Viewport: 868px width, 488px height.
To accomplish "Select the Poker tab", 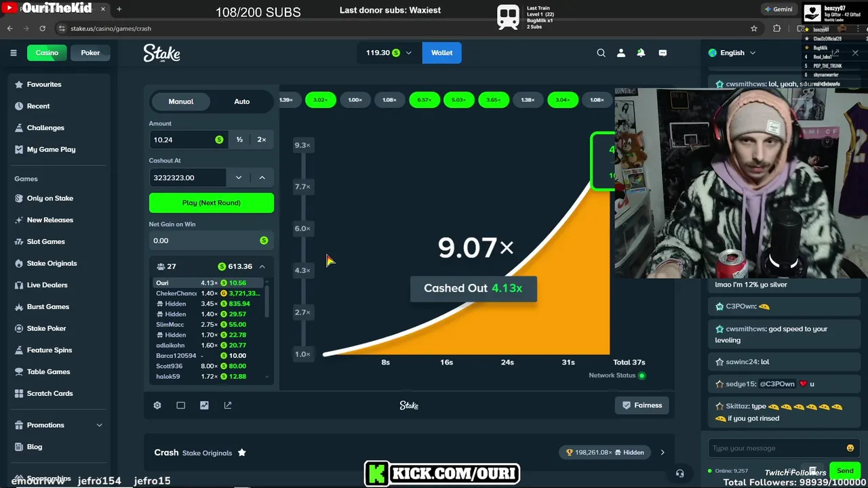I will (90, 53).
